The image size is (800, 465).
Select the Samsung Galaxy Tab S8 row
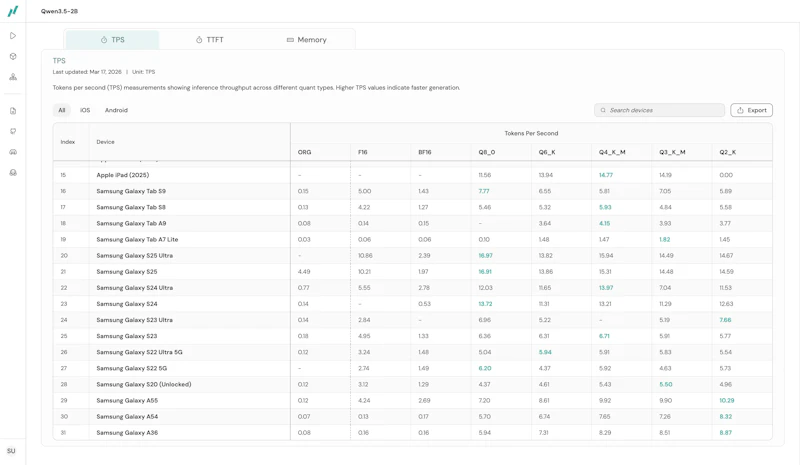[412, 207]
